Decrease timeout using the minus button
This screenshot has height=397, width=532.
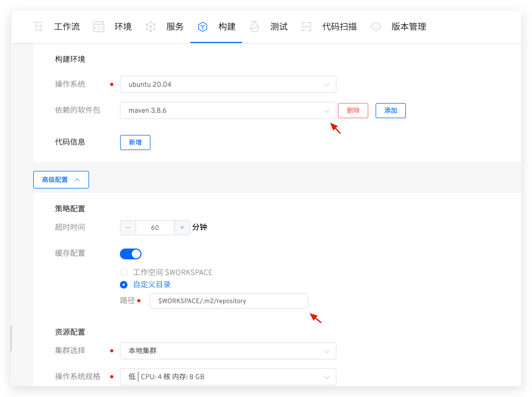[128, 227]
